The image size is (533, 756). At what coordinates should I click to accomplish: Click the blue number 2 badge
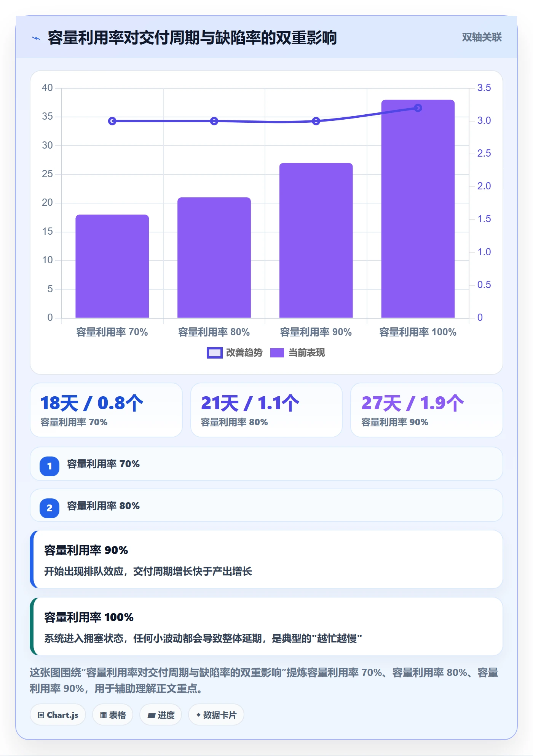pyautogui.click(x=49, y=508)
